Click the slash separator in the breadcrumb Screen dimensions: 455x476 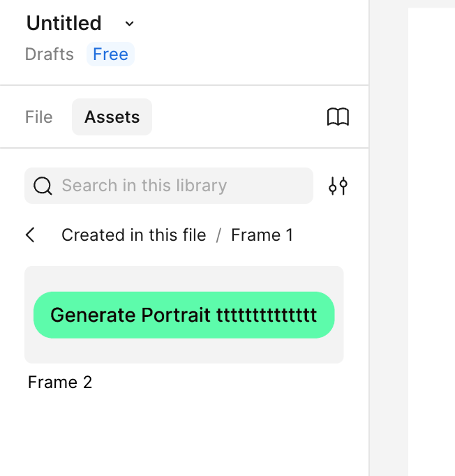coord(218,235)
